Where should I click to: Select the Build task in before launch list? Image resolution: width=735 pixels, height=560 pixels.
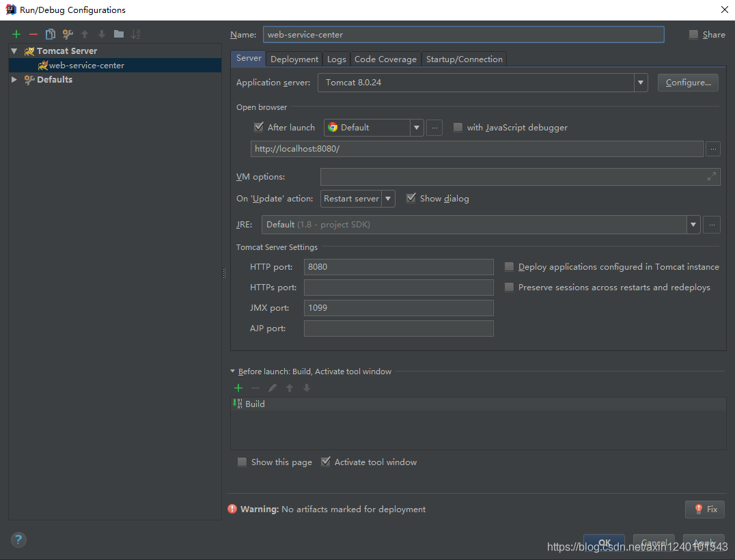pos(478,404)
